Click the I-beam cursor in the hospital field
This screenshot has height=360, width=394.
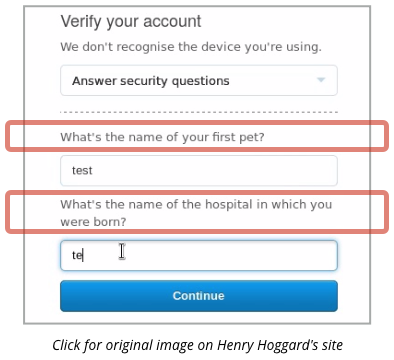click(122, 251)
